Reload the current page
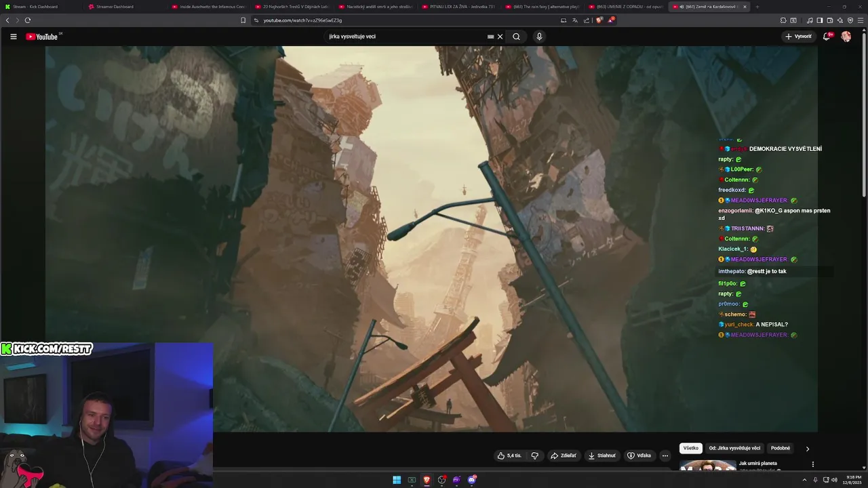The image size is (868, 488). pos(27,20)
